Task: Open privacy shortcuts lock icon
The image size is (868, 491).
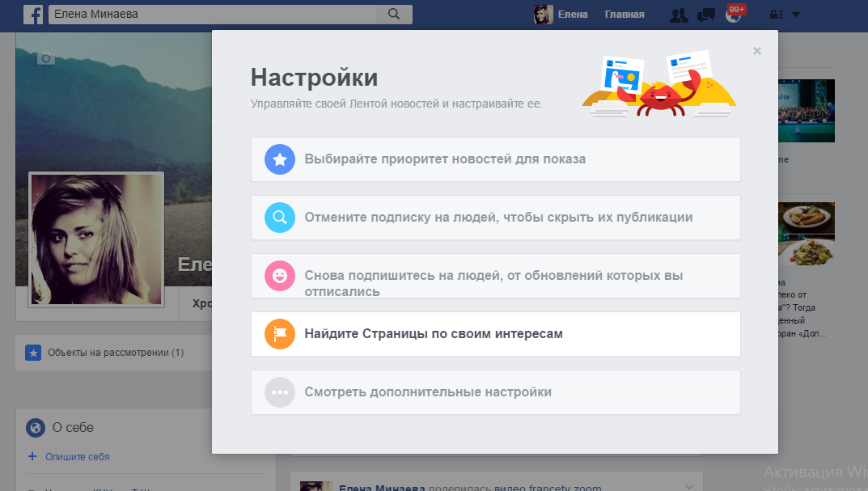Action: [x=776, y=15]
